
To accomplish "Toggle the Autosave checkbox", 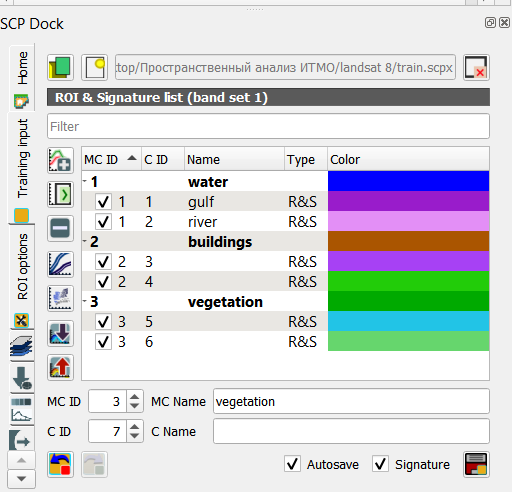I will pos(292,464).
